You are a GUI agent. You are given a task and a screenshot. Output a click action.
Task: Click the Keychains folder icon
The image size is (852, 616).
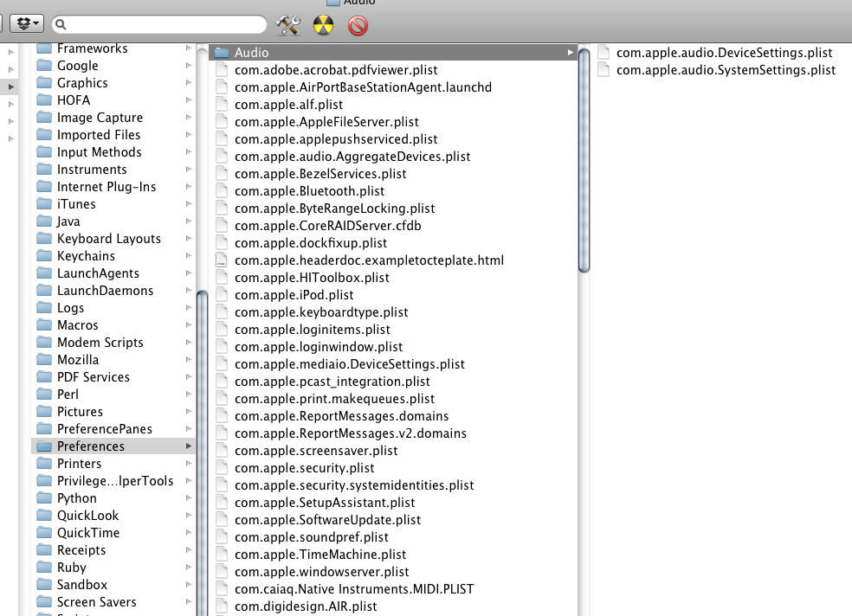(44, 256)
